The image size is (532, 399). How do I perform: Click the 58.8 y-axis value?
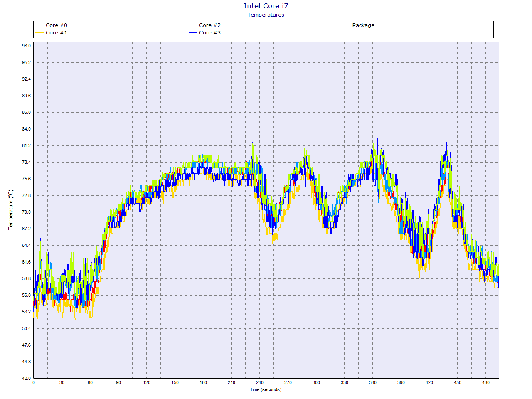(x=27, y=278)
